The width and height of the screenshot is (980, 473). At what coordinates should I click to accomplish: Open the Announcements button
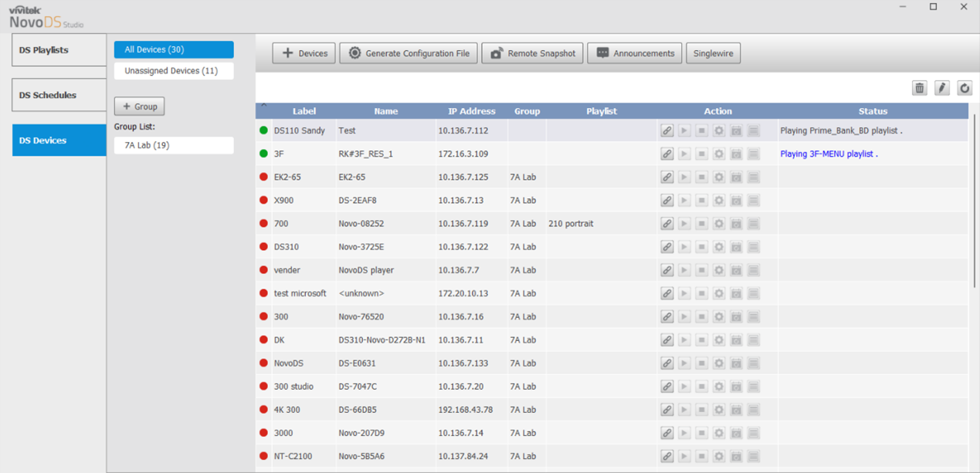(x=634, y=53)
